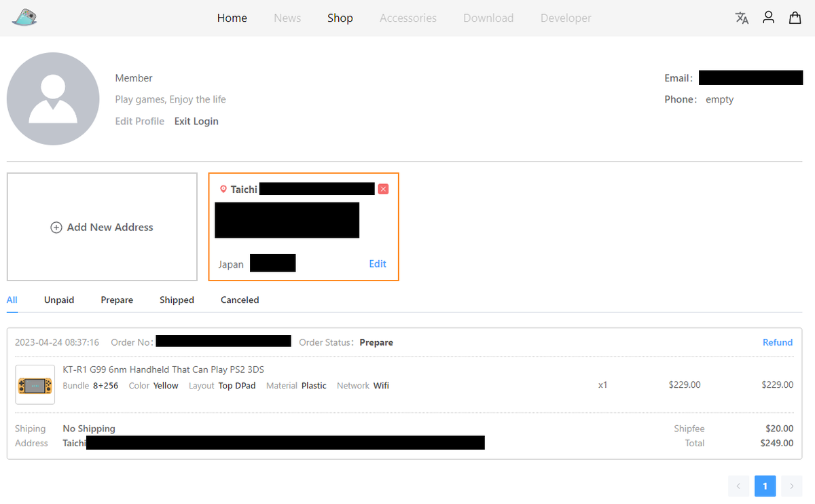This screenshot has width=815, height=504.
Task: Go to the next orders page arrow
Action: pyautogui.click(x=791, y=486)
